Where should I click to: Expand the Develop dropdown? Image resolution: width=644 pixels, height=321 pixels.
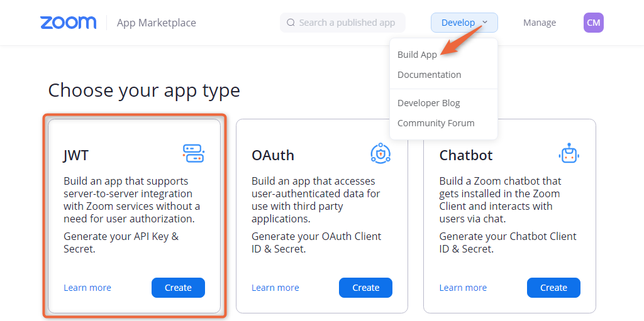pyautogui.click(x=464, y=23)
